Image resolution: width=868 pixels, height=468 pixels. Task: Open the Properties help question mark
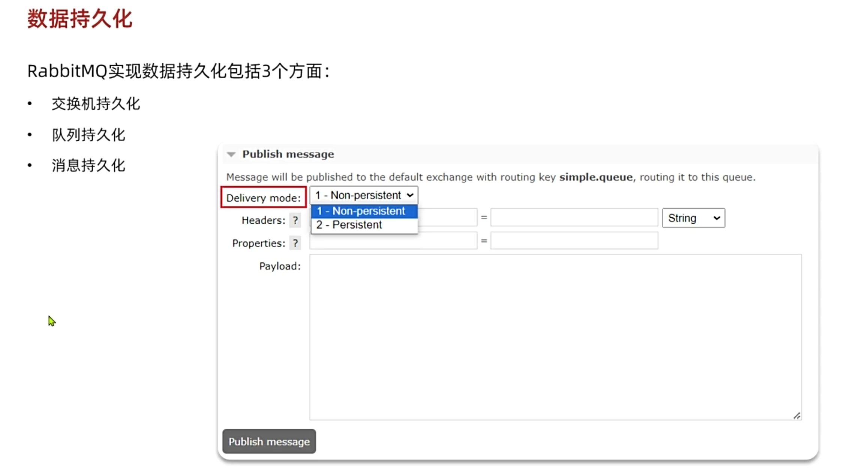click(x=295, y=243)
